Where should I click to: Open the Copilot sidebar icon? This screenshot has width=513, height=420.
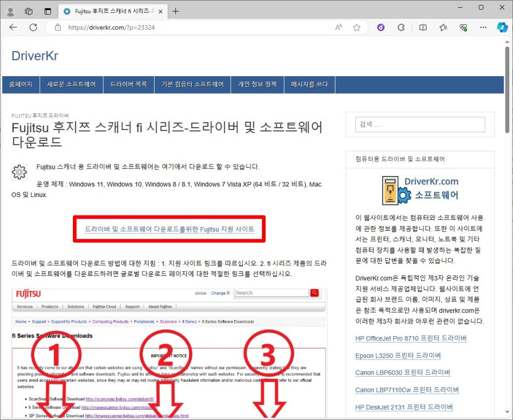pos(502,27)
